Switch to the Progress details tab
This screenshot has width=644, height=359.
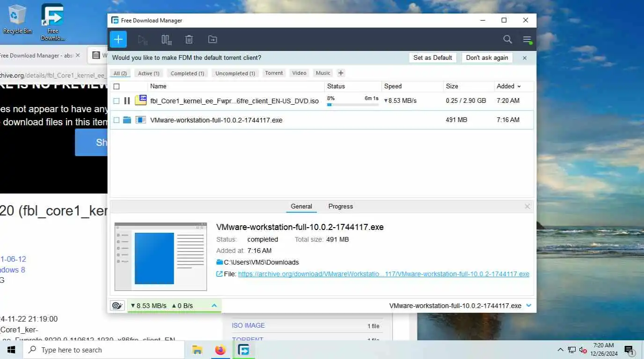[x=341, y=206]
